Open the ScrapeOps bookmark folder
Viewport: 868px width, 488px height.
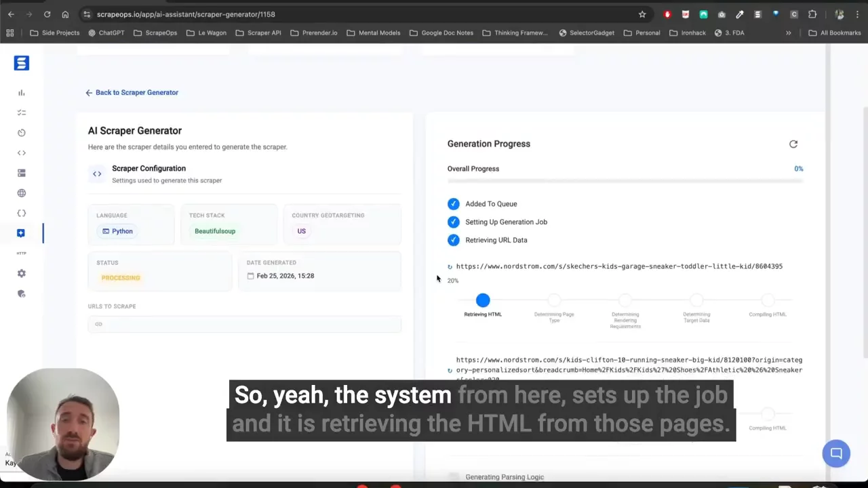click(x=155, y=33)
